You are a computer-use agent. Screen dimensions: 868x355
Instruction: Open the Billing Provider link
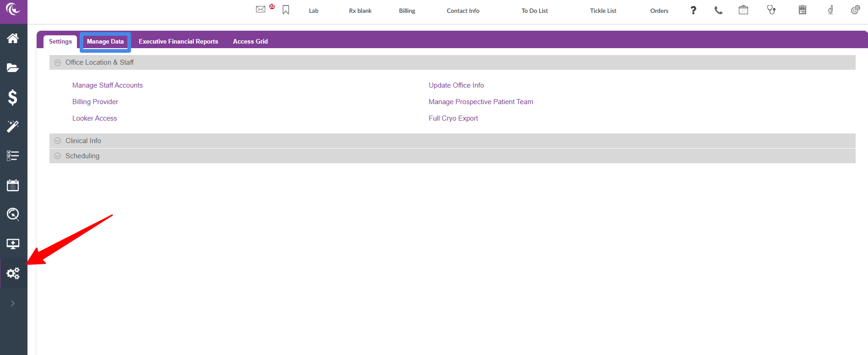(x=95, y=102)
